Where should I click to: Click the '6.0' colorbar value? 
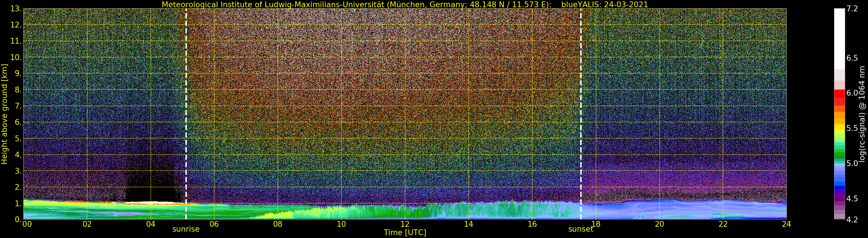tap(852, 93)
